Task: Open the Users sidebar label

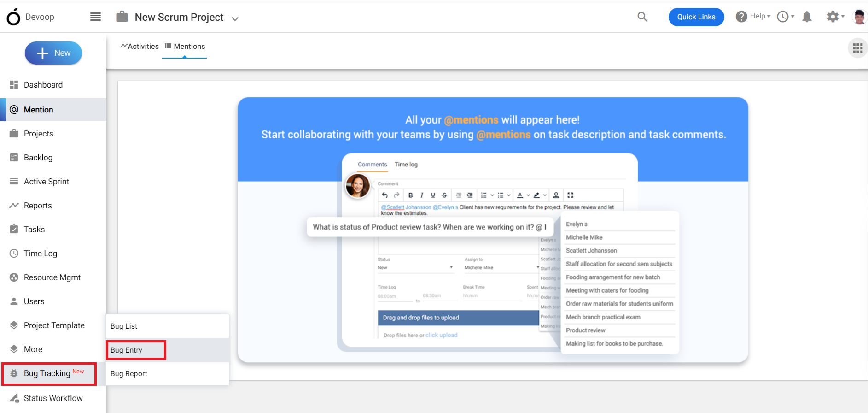Action: coord(34,301)
